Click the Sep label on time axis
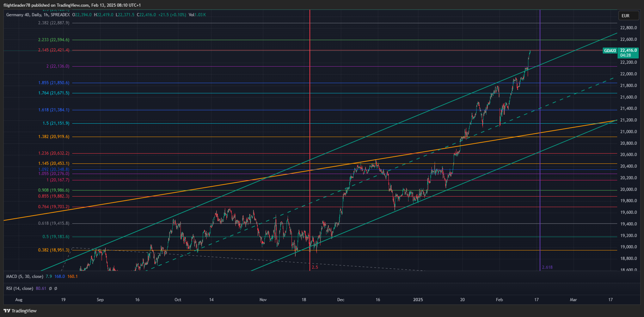The width and height of the screenshot is (644, 317). coord(100,300)
